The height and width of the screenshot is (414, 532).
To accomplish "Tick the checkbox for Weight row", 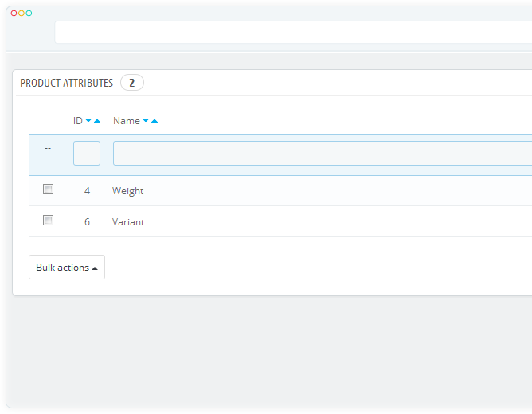I will 48,189.
